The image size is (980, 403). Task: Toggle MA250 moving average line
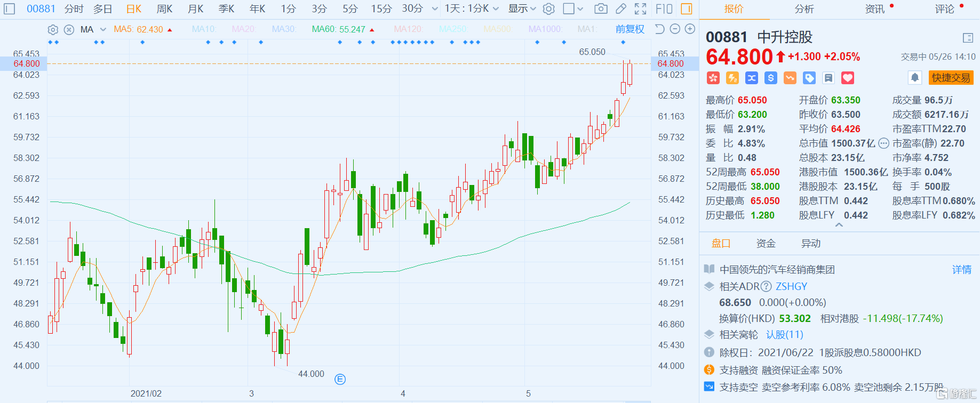tap(453, 29)
